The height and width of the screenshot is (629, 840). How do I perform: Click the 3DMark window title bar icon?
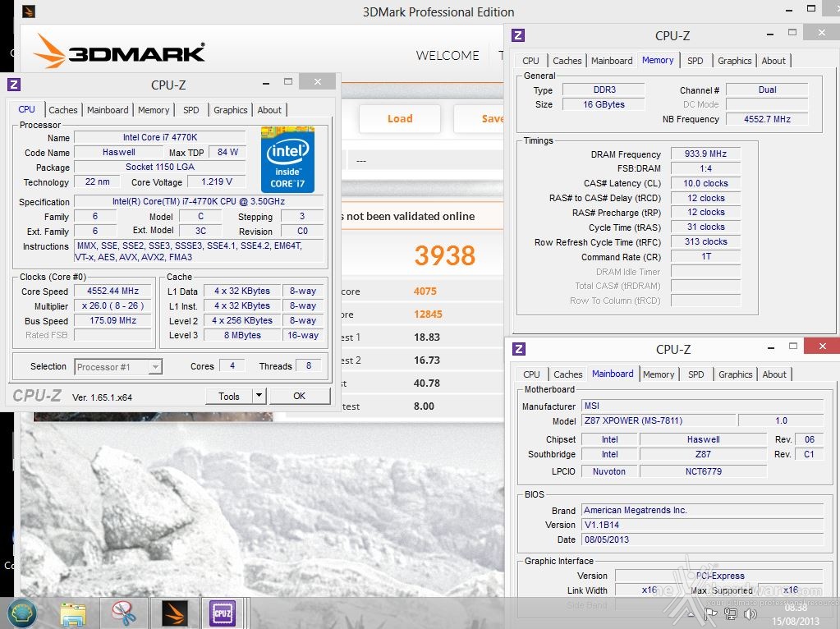(29, 11)
